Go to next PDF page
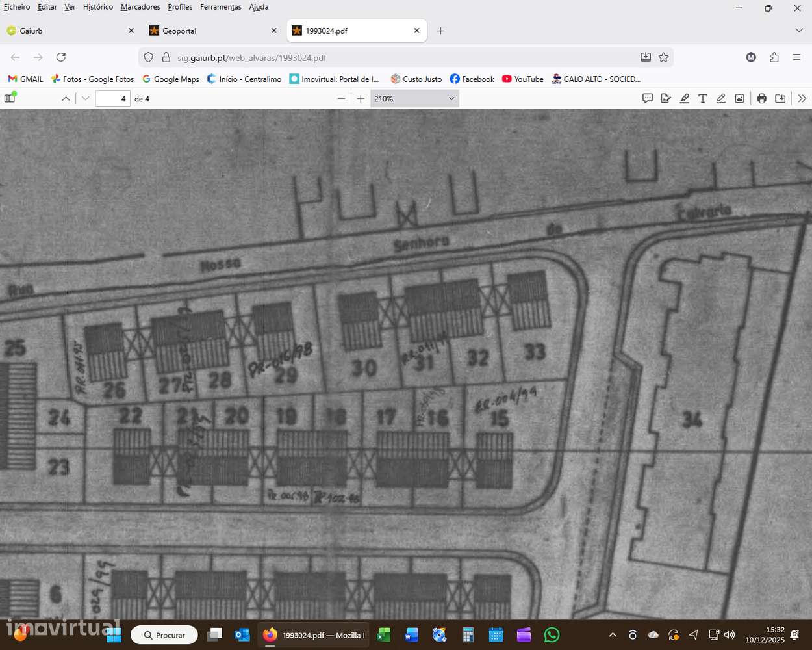This screenshot has height=650, width=812. 85,99
